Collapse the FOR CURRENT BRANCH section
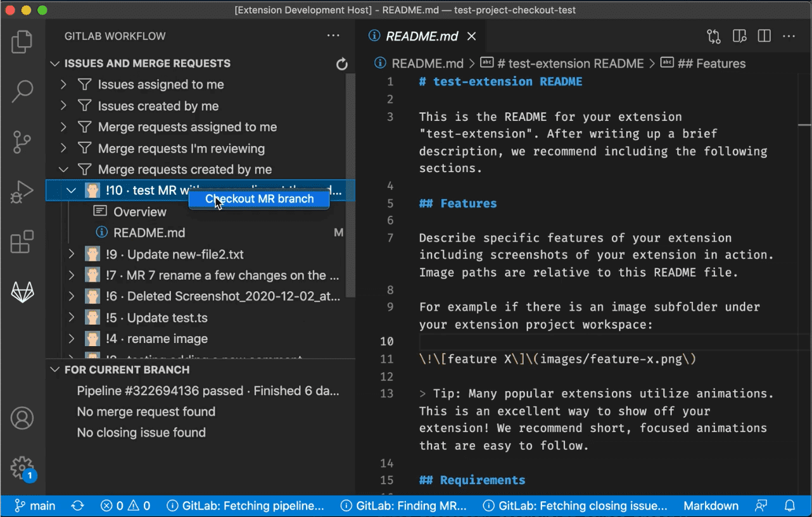 coord(54,370)
